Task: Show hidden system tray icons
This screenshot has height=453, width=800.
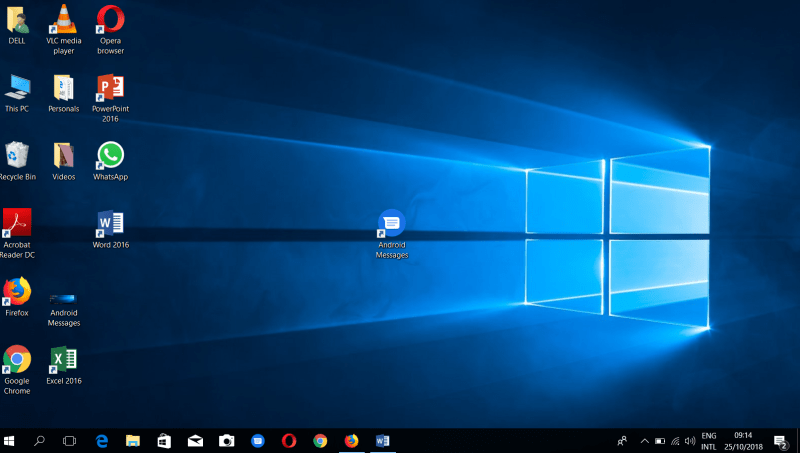Action: (x=644, y=440)
